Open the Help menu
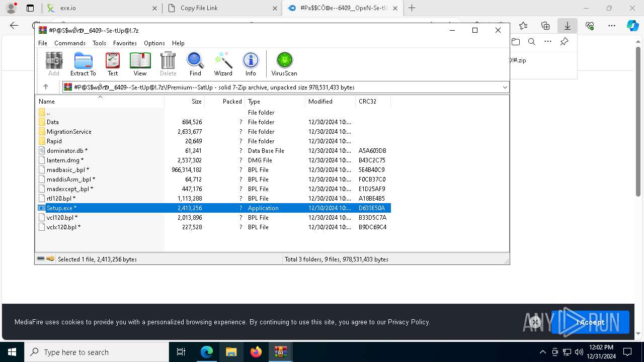644x362 pixels. tap(178, 43)
